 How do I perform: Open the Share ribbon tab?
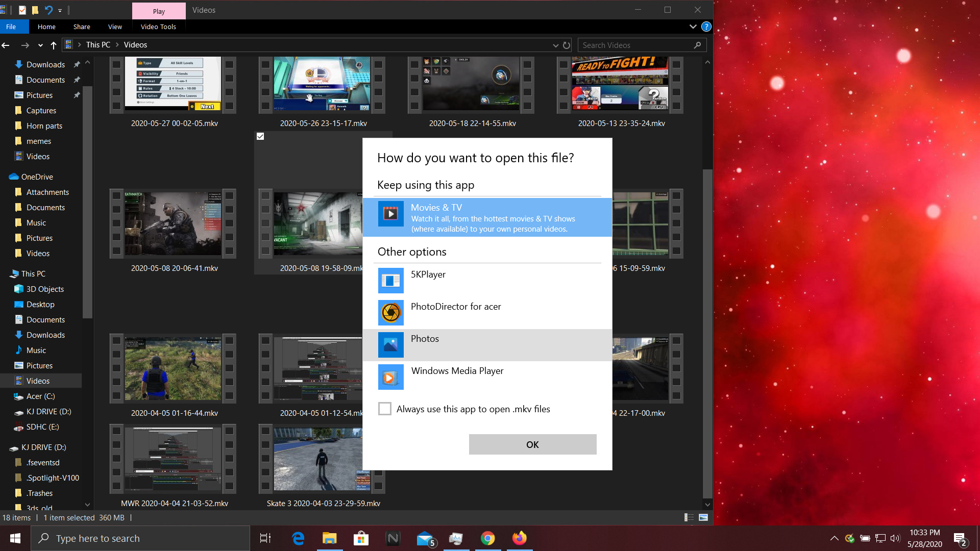pyautogui.click(x=82, y=27)
